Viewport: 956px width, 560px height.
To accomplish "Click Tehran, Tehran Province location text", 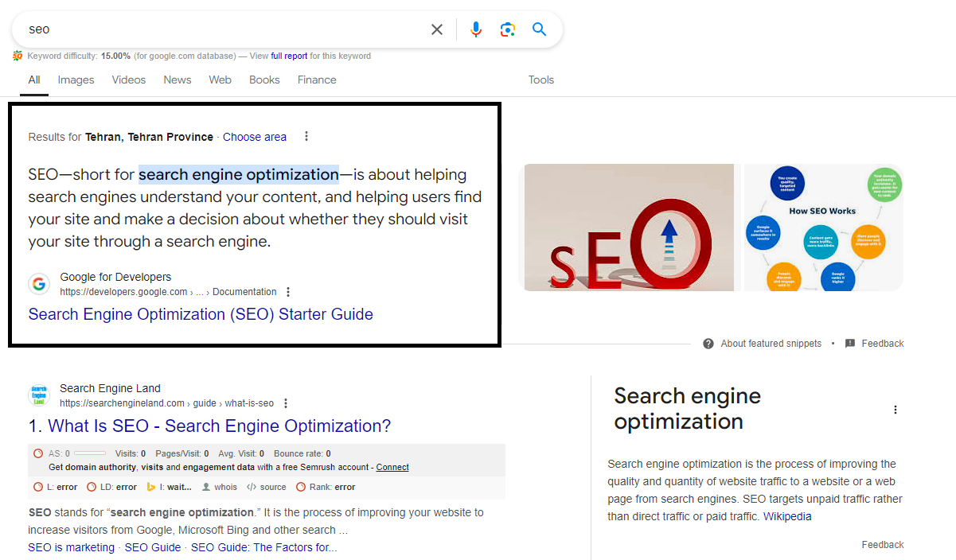I will point(149,137).
